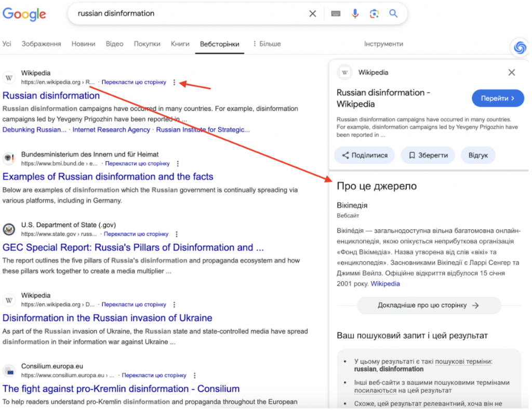Open three-dot menu for Consilium.europa.eu result

pyautogui.click(x=194, y=375)
